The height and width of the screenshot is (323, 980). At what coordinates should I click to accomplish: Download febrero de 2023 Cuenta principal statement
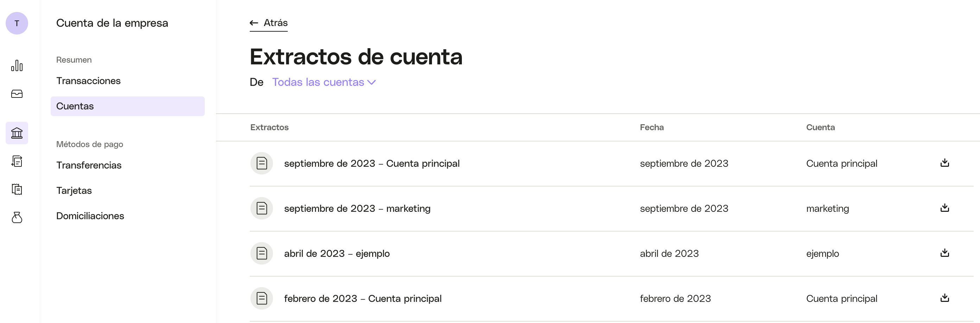click(x=944, y=298)
